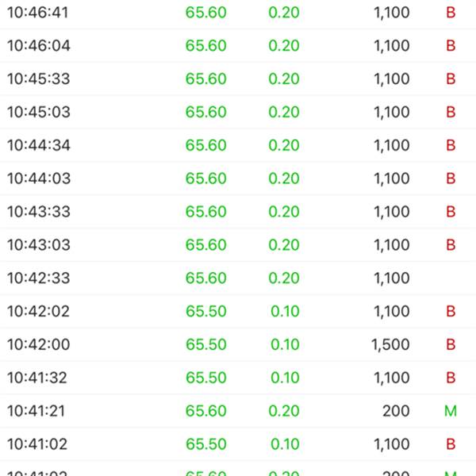Tap the B flag on 10:41:32 row

[x=451, y=378]
